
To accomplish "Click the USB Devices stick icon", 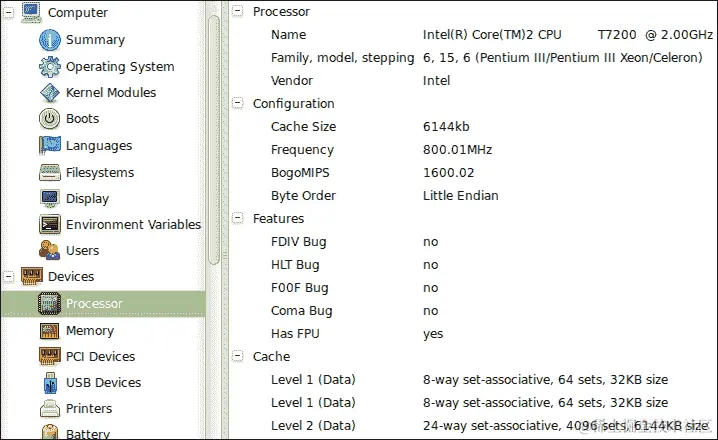I will click(x=50, y=383).
